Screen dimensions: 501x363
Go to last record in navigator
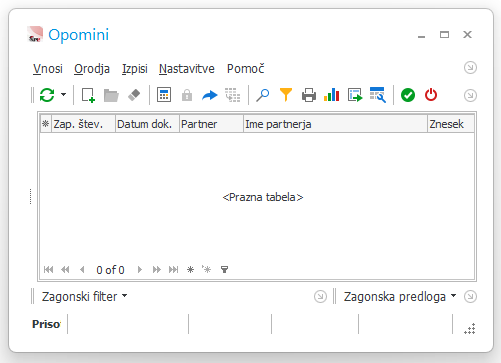pyautogui.click(x=174, y=269)
